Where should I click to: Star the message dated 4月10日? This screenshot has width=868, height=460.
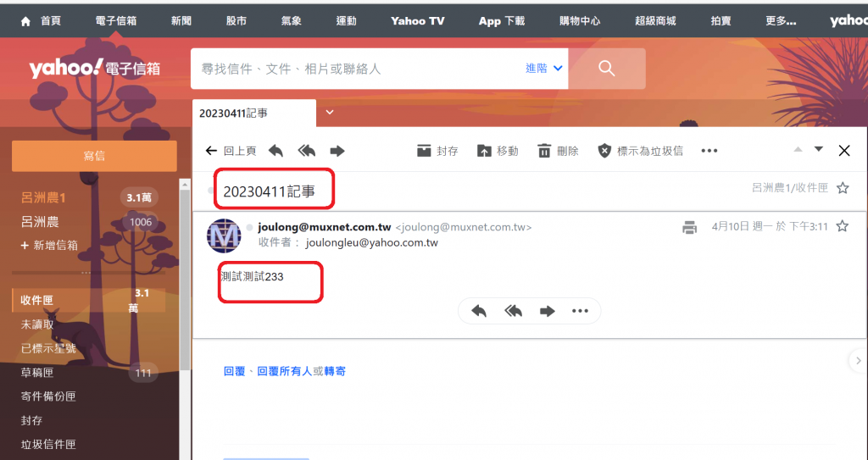coord(842,226)
